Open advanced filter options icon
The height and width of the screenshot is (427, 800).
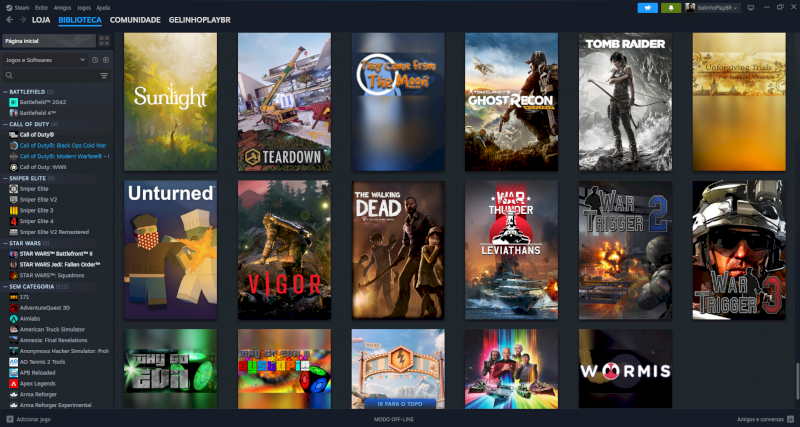[x=104, y=76]
